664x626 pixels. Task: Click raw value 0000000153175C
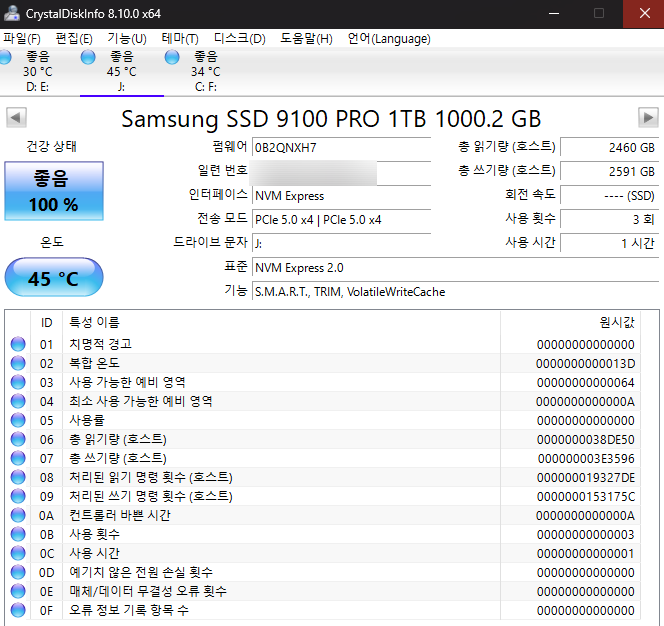coord(586,496)
